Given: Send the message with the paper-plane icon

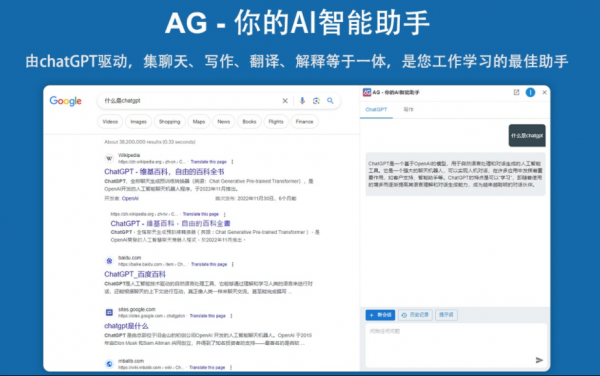Looking at the screenshot, I should coord(539,360).
